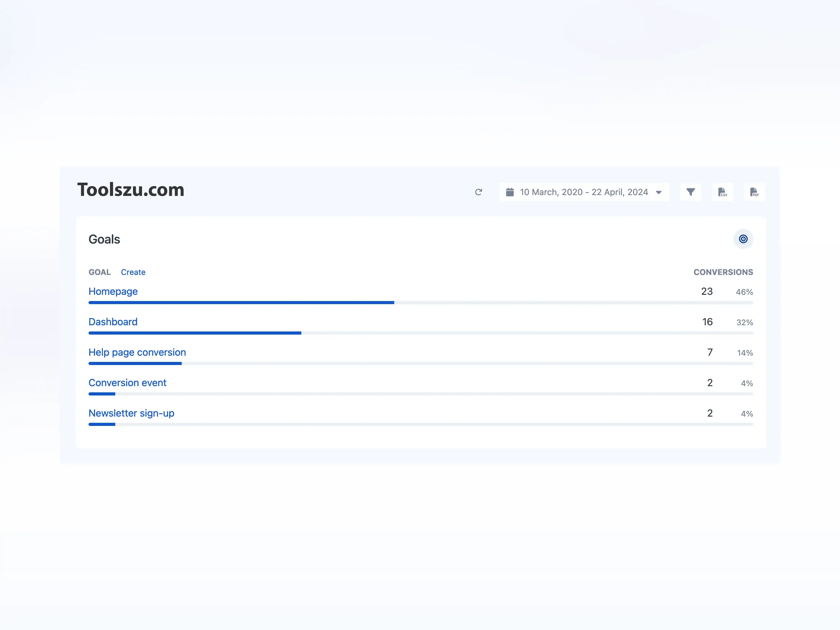Open Help page conversion details
Viewport: 840px width, 630px height.
tap(137, 352)
